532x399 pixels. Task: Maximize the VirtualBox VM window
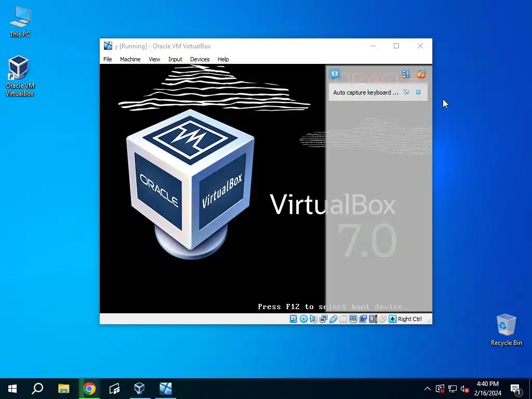coord(396,46)
